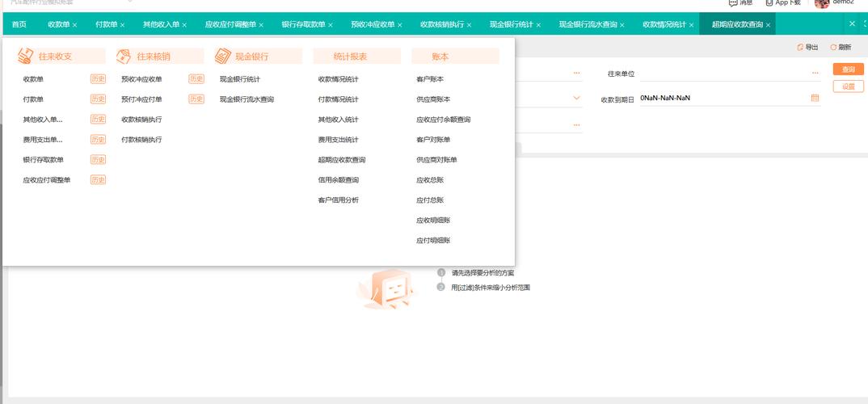868x404 pixels.
Task: Switch to the 应收应付调整单 tab
Action: click(x=230, y=24)
